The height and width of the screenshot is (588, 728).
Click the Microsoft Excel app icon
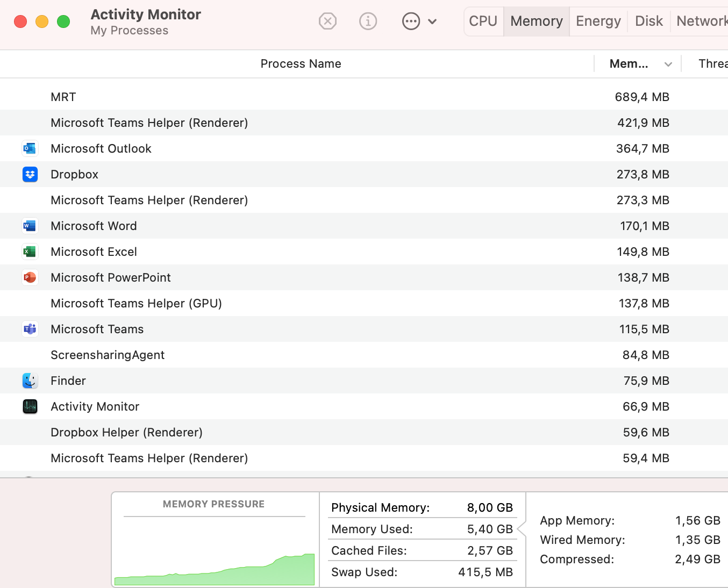[x=30, y=252]
